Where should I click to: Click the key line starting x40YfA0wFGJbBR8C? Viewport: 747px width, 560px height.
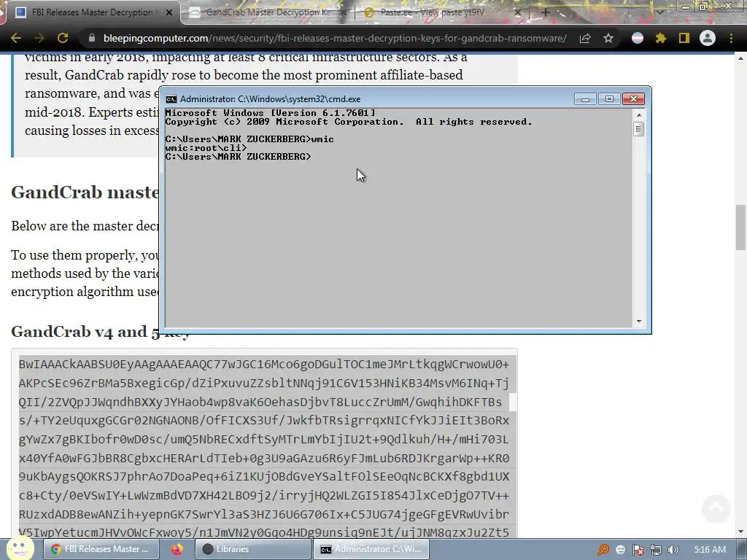click(x=264, y=458)
